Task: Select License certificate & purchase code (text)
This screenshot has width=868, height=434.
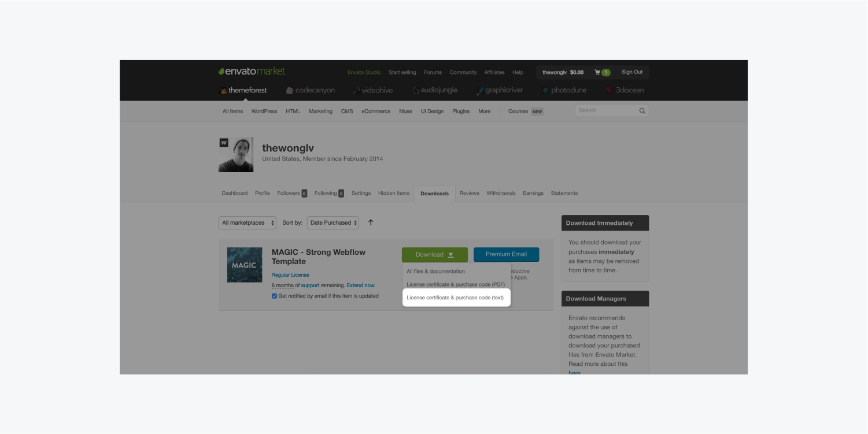Action: 455,298
